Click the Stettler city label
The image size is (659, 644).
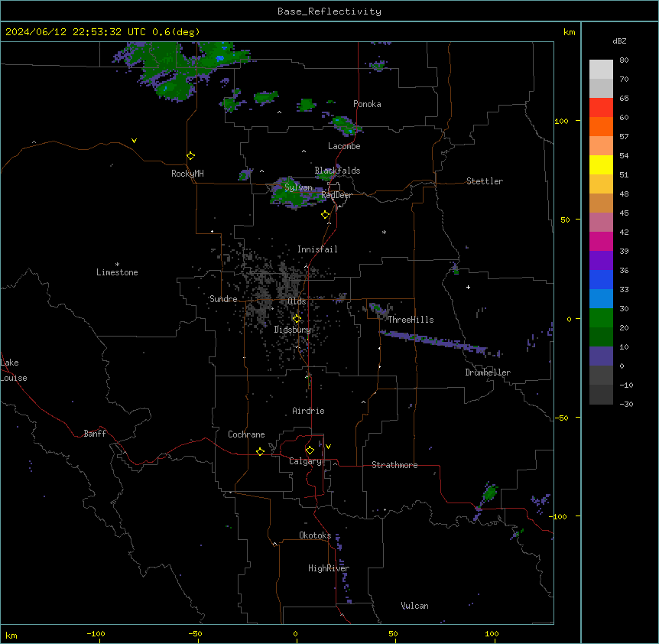485,181
